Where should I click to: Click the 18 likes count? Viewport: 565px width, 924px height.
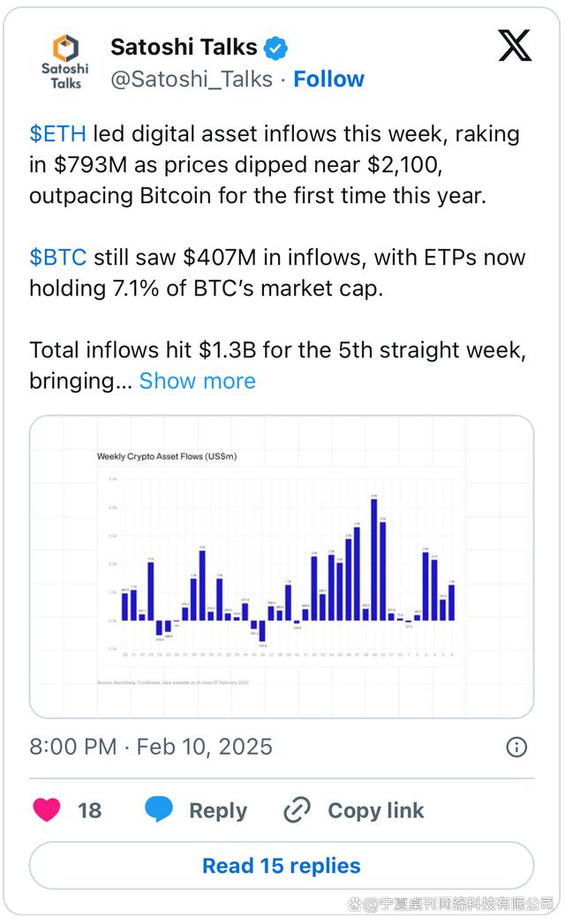[89, 810]
